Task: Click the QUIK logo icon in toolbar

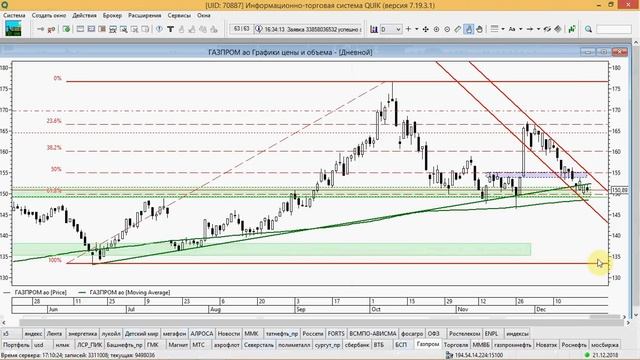Action: point(13,29)
